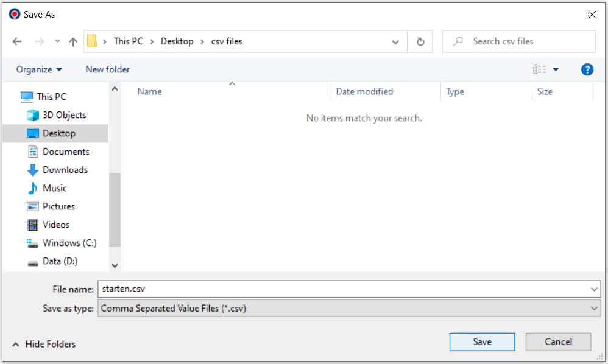This screenshot has width=608, height=364.
Task: Click the folder icon in address bar
Action: tap(92, 41)
